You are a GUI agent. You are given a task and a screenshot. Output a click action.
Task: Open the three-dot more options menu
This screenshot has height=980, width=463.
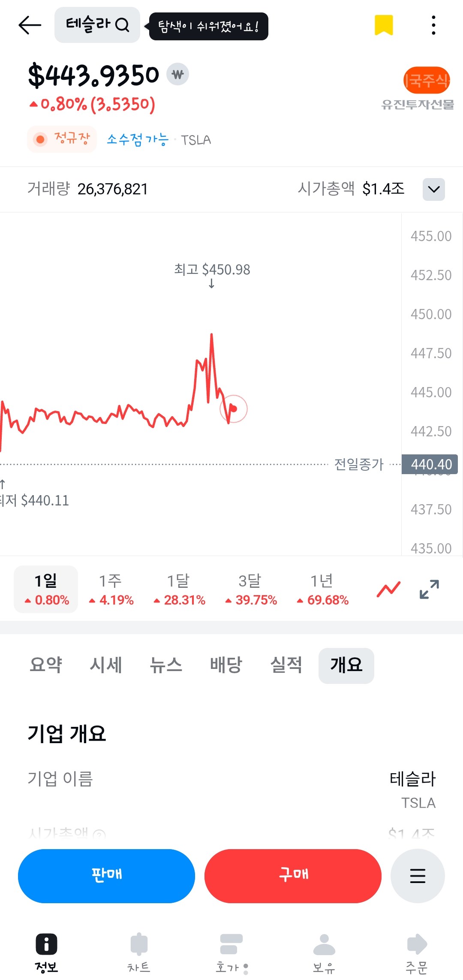(x=433, y=25)
